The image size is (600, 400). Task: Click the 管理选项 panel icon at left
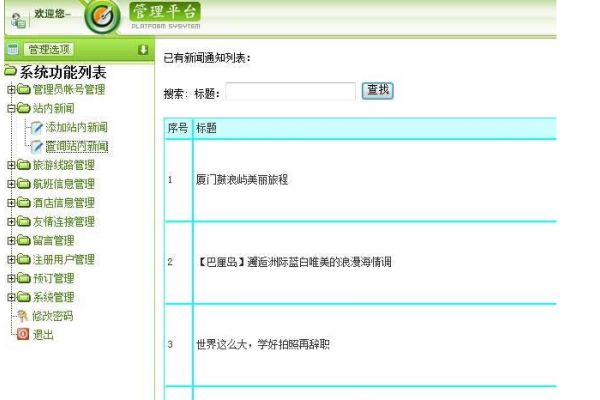[x=13, y=49]
